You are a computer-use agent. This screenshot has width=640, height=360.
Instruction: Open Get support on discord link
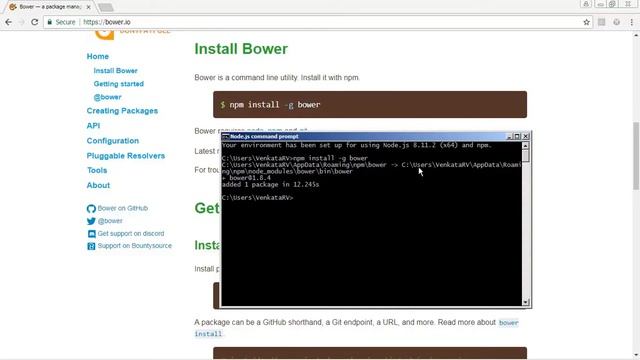(x=131, y=233)
